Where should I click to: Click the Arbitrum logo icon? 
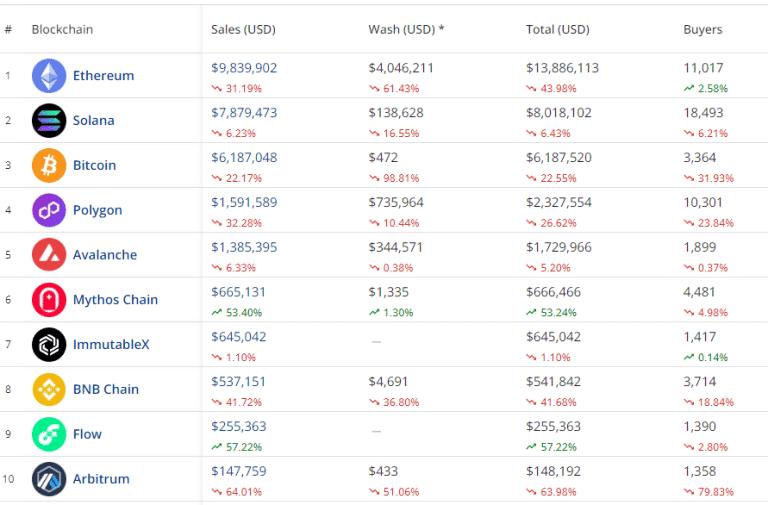point(49,479)
